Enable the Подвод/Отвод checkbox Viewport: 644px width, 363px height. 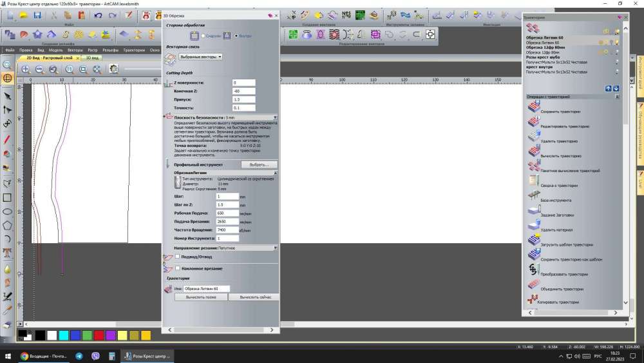coord(178,257)
